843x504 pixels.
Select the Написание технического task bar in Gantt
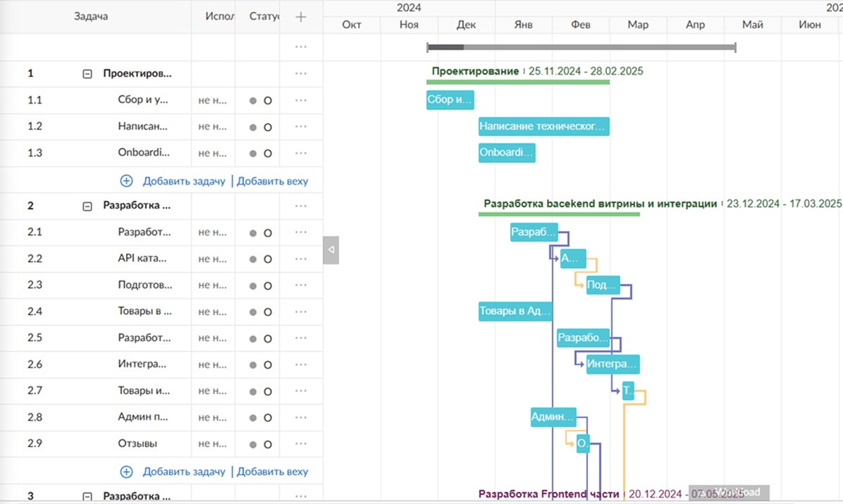click(543, 127)
